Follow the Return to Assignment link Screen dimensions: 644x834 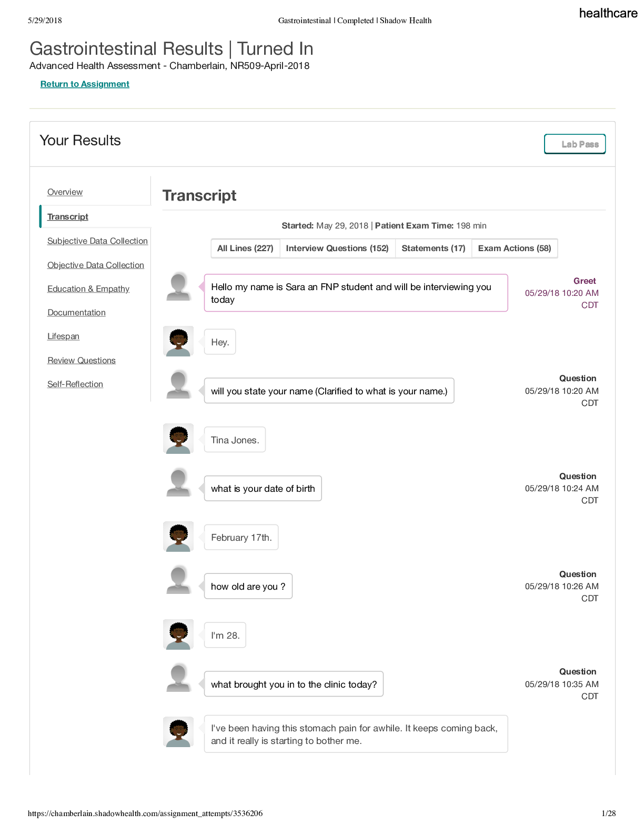click(85, 84)
